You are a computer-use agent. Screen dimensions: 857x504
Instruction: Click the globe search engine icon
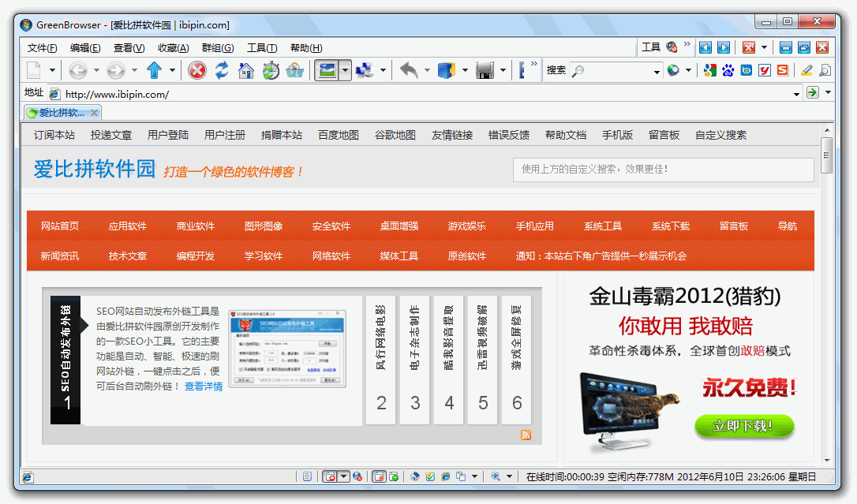click(x=673, y=70)
